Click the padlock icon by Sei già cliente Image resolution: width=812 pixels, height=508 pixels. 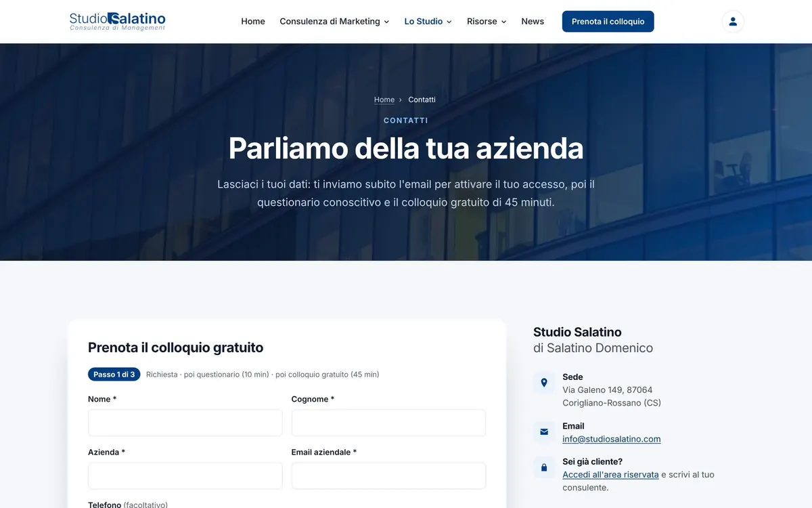coord(544,467)
